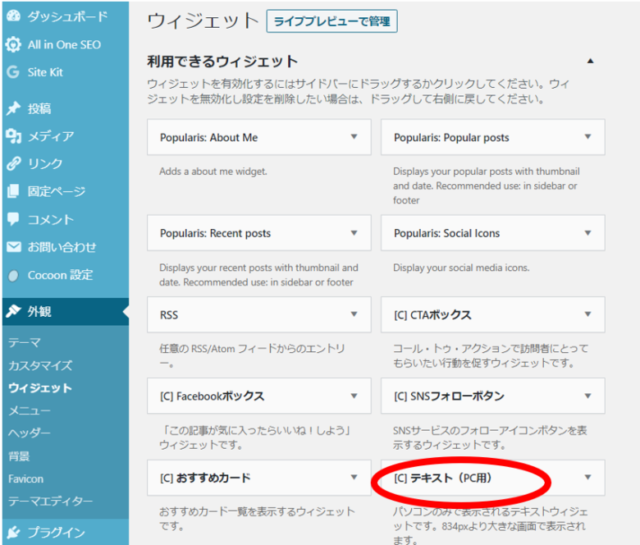Open the All in One SEO menu
Image resolution: width=640 pixels, height=545 pixels.
(x=65, y=44)
